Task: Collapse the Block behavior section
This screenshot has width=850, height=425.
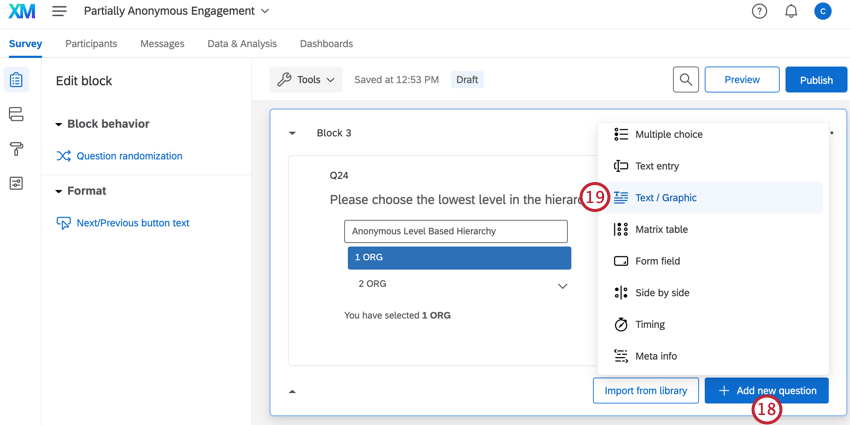Action: pyautogui.click(x=59, y=124)
